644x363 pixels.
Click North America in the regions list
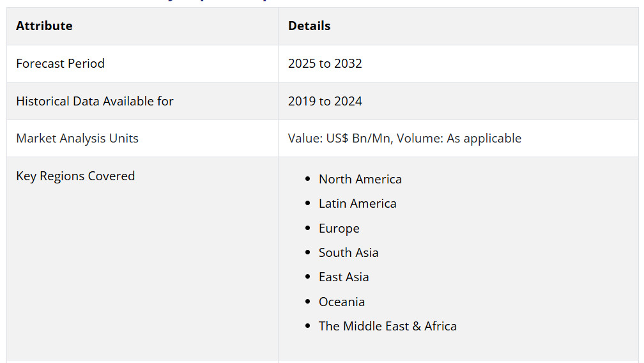[x=360, y=179]
